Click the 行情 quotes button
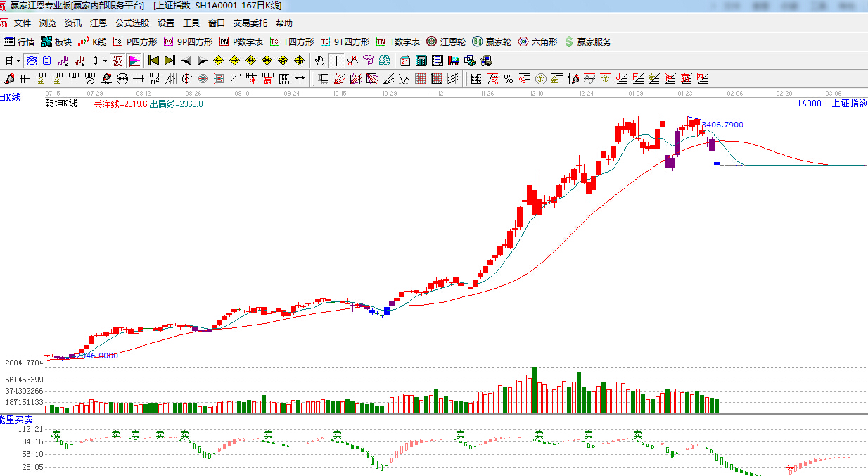Viewport: 868px width, 476px height. coord(19,42)
